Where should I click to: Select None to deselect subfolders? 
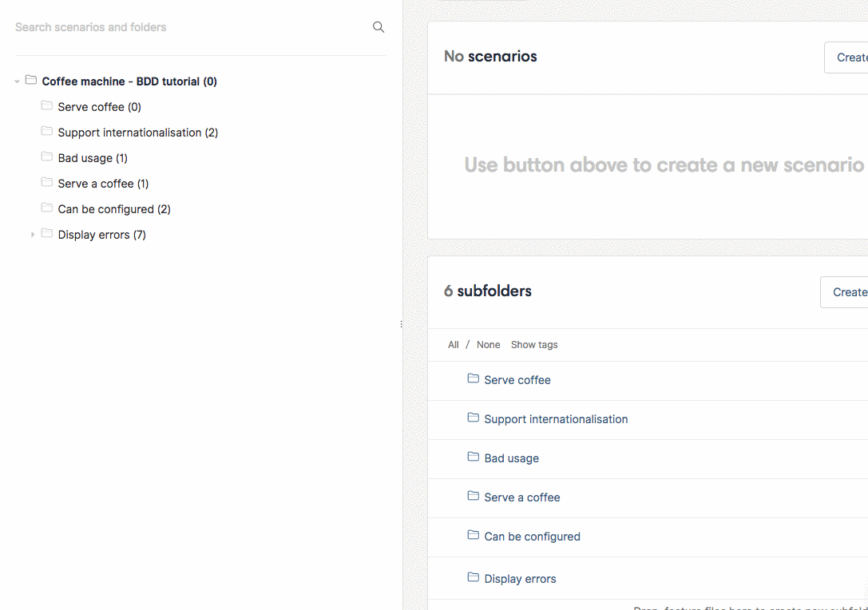[x=488, y=345]
